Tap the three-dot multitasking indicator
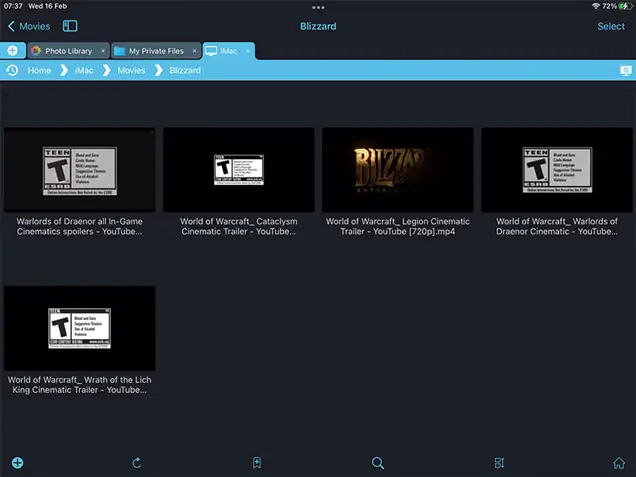This screenshot has width=636, height=477. (318, 7)
